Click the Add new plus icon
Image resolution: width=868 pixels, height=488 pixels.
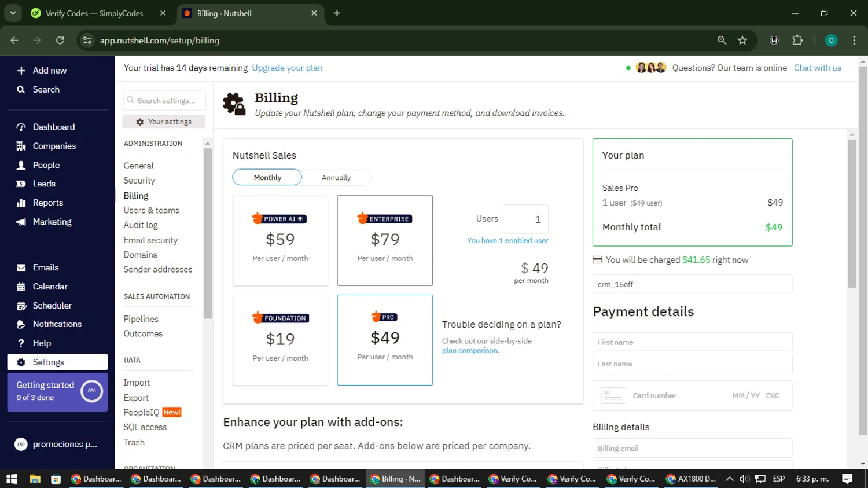click(x=21, y=71)
